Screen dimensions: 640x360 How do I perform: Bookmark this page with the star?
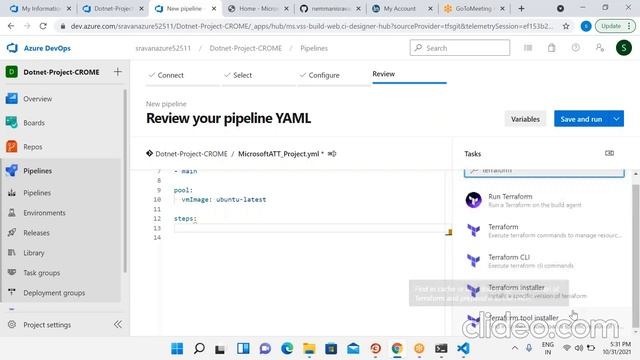566,26
